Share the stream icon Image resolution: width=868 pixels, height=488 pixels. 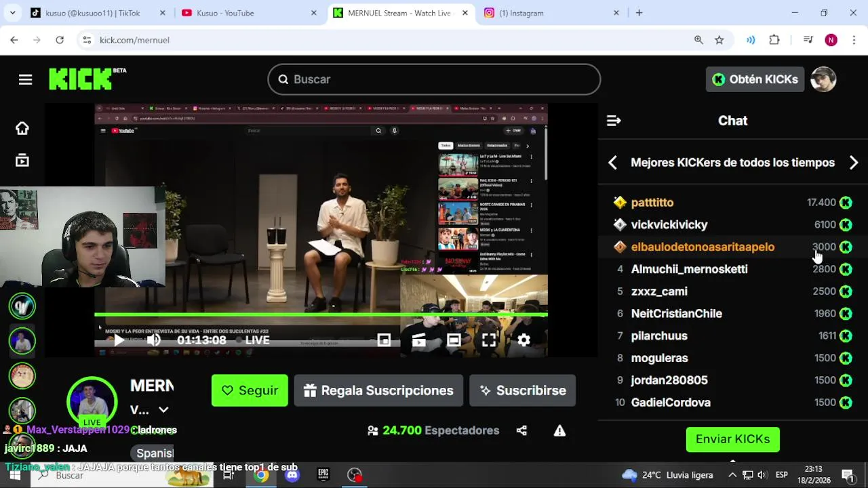tap(521, 430)
